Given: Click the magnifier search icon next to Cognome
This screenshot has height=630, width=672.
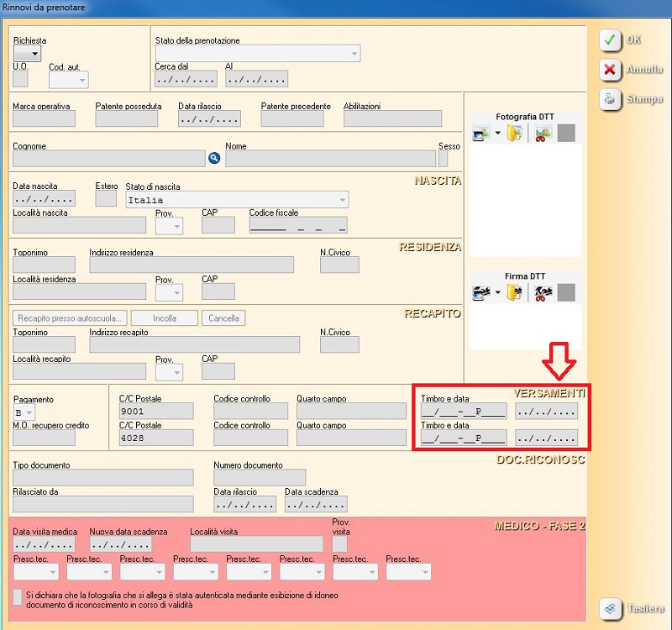Looking at the screenshot, I should (214, 158).
